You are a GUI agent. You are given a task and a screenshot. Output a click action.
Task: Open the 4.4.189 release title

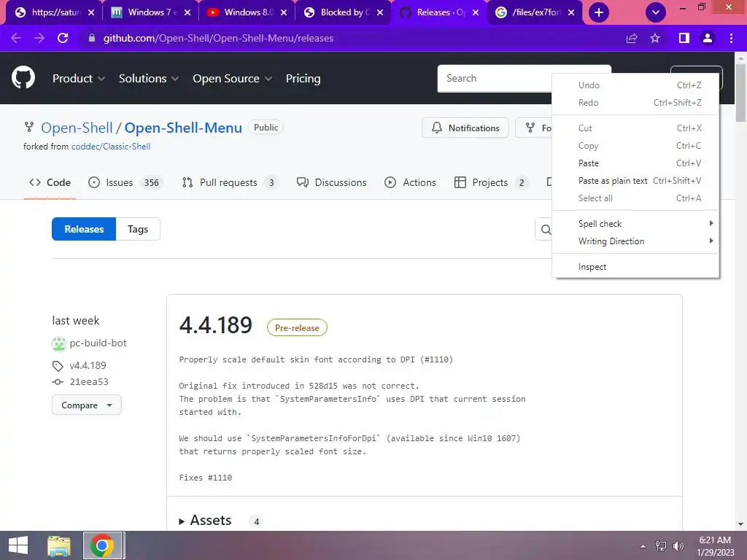tap(216, 325)
